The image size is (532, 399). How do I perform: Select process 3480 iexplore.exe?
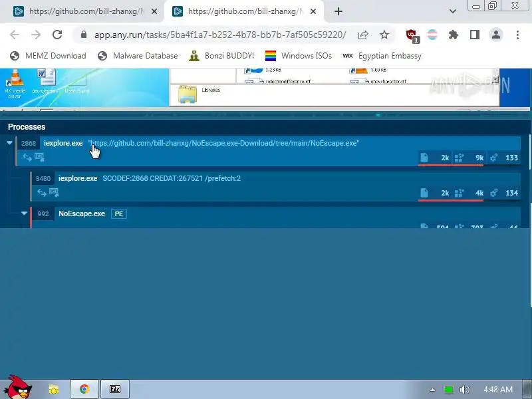coord(275,186)
